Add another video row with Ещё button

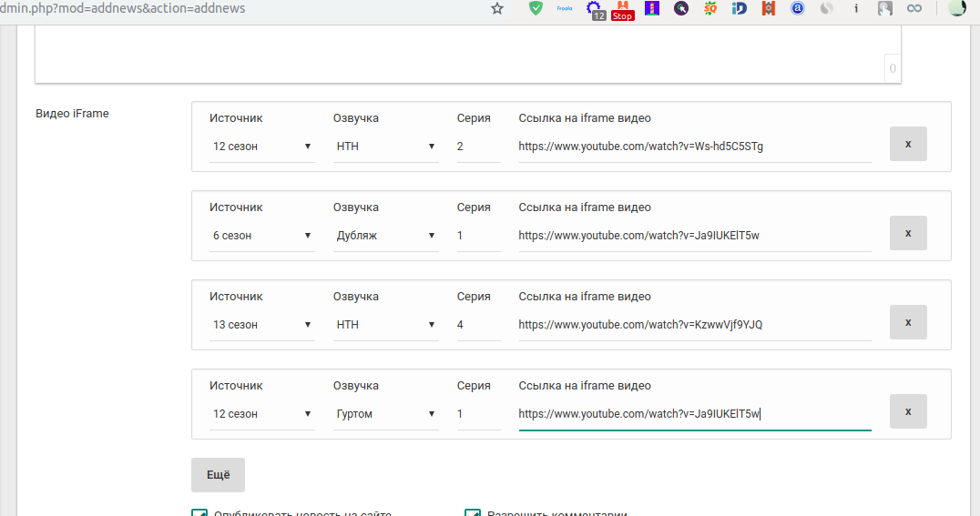[x=218, y=475]
